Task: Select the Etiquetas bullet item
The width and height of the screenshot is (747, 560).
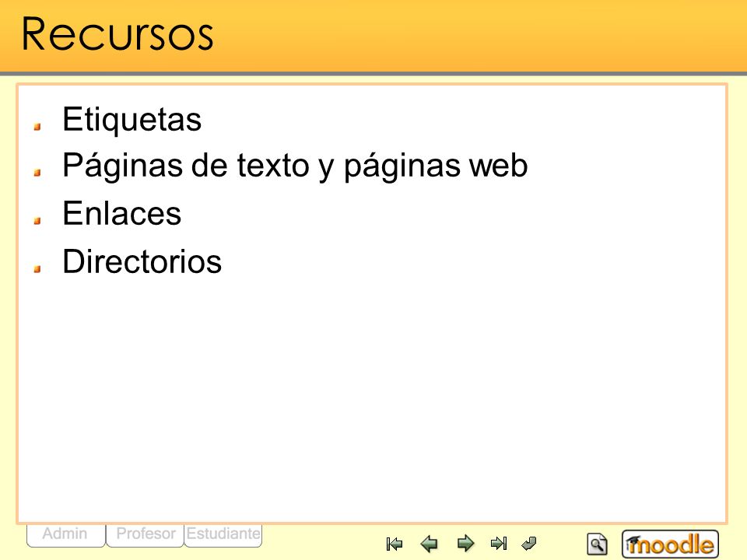Action: 132,120
